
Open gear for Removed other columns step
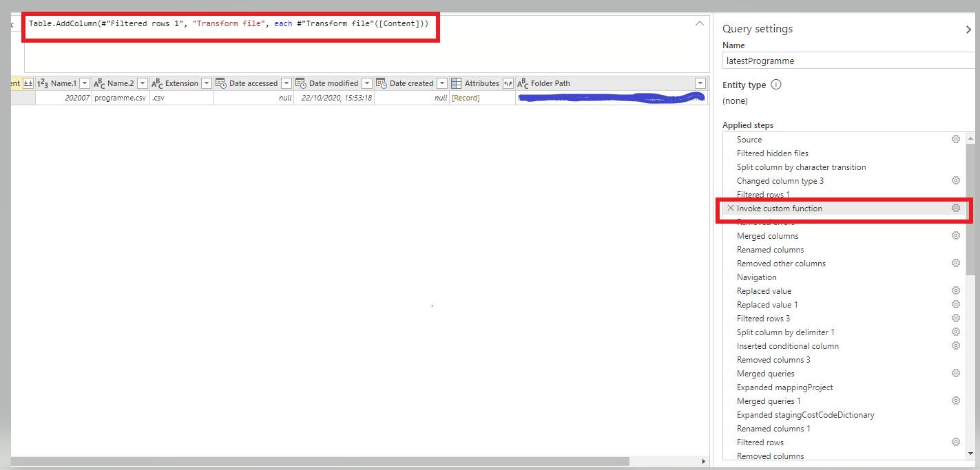click(956, 263)
